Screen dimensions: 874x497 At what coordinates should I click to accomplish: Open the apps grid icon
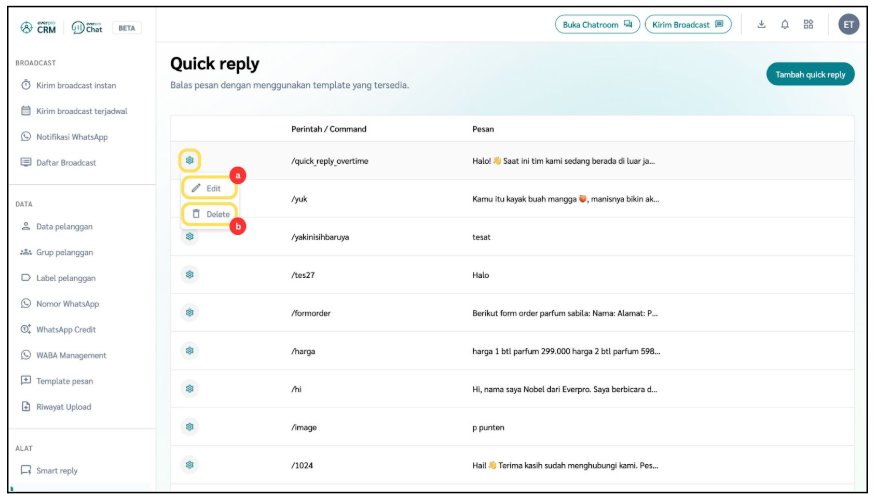tap(809, 24)
